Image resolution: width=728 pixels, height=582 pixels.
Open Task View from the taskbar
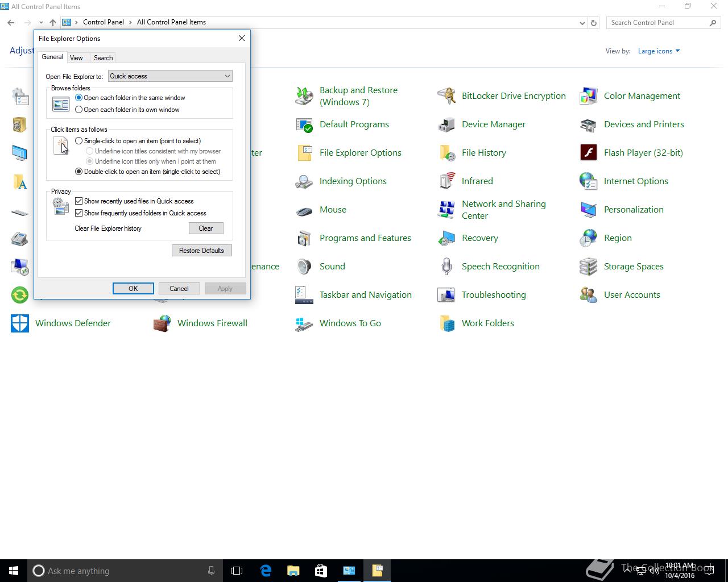237,571
